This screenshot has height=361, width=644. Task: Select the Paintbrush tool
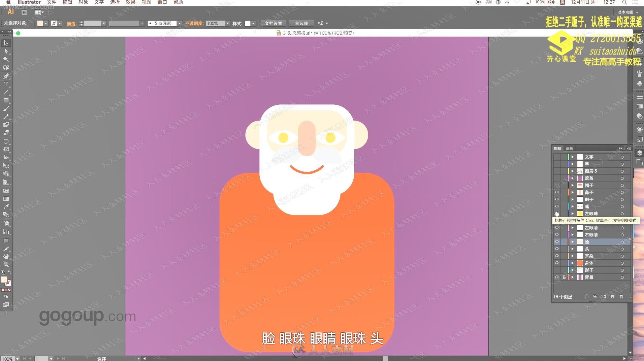point(6,108)
